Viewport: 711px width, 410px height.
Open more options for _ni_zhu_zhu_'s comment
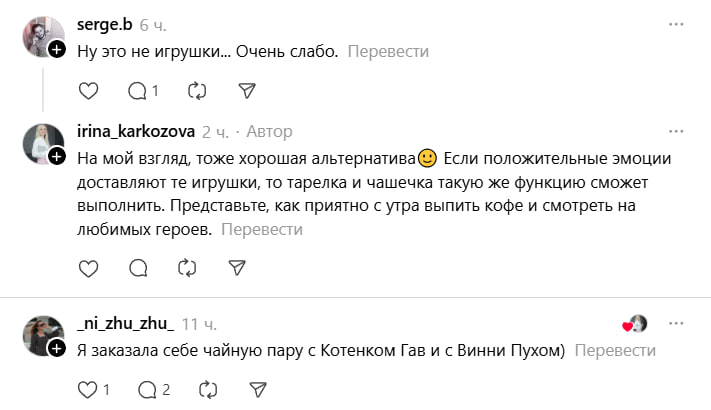[678, 324]
